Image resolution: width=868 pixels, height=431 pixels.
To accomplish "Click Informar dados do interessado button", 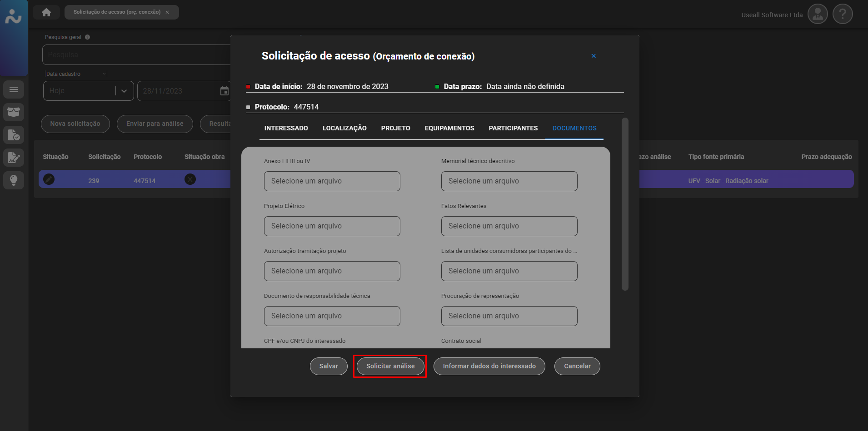I will pyautogui.click(x=489, y=366).
